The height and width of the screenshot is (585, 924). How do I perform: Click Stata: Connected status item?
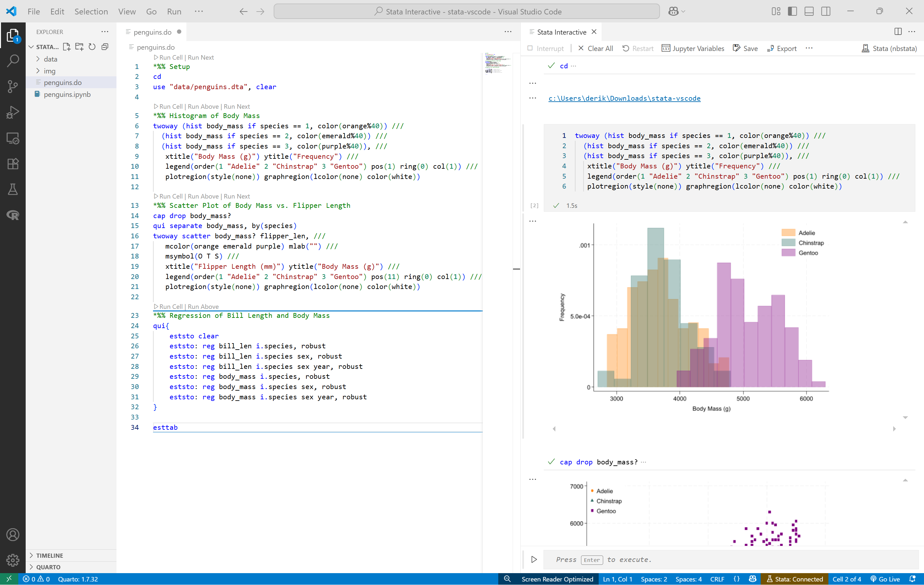tap(795, 579)
